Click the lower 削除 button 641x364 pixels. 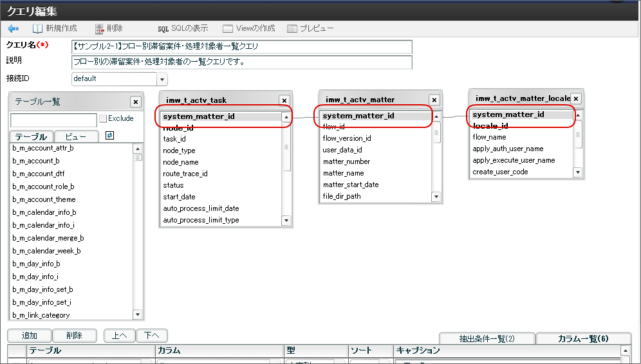pos(75,336)
